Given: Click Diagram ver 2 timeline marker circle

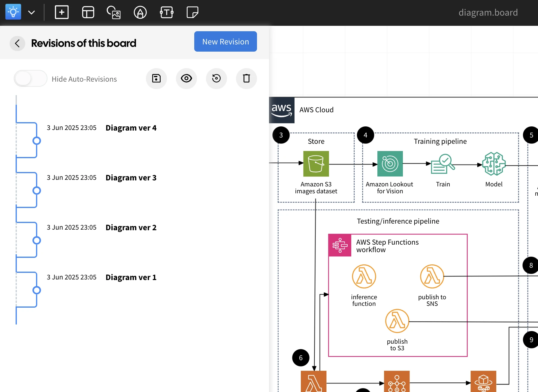Looking at the screenshot, I should pos(37,240).
